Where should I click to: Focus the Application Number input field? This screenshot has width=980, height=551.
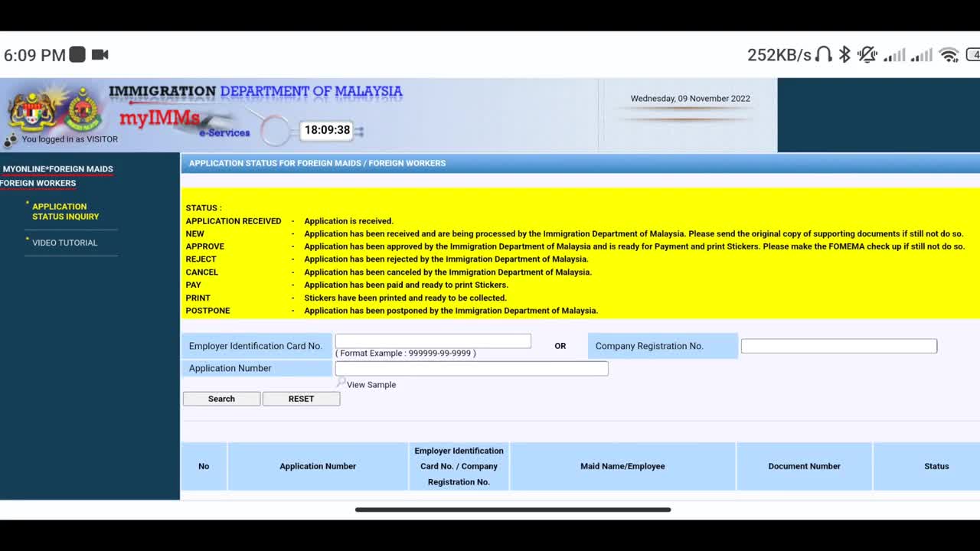coord(472,368)
